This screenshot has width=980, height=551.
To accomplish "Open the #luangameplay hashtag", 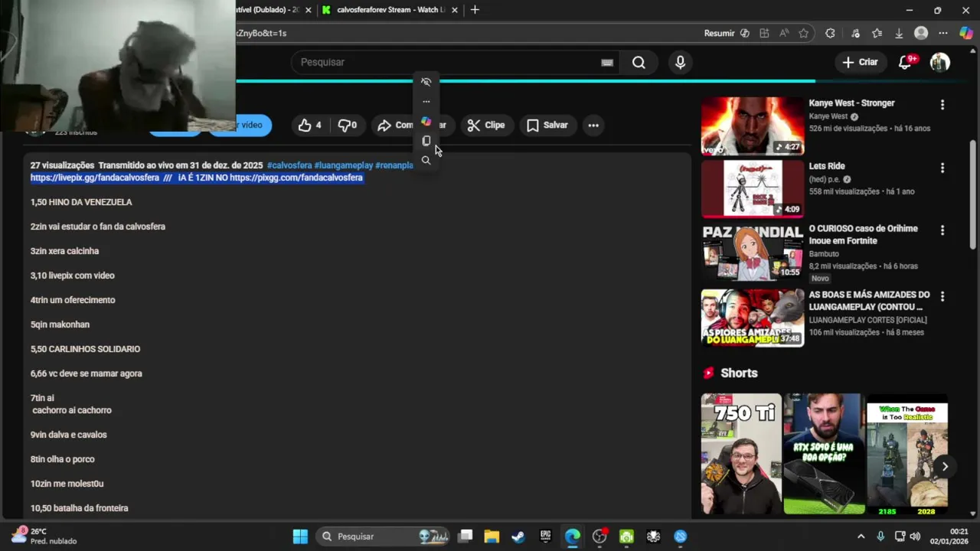I will pos(343,165).
